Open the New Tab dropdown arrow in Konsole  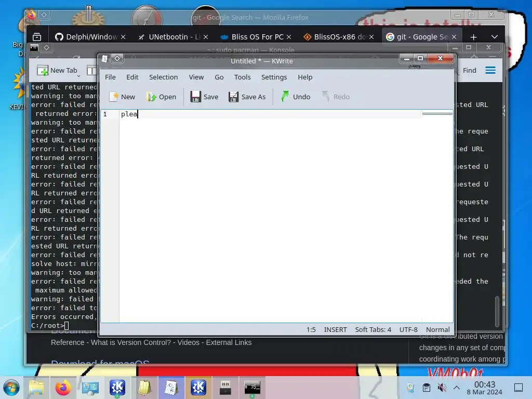pos(79,76)
